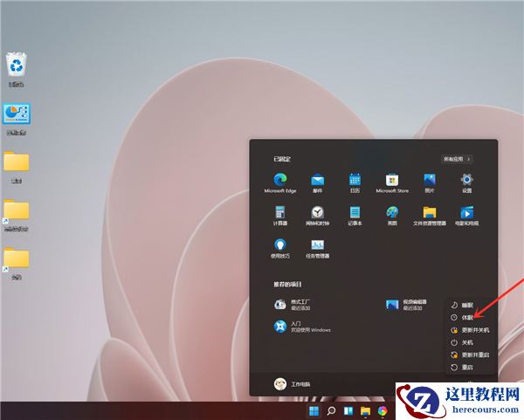524x420 pixels.
Task: Open File Explorer from the taskbar
Action: pos(365,410)
